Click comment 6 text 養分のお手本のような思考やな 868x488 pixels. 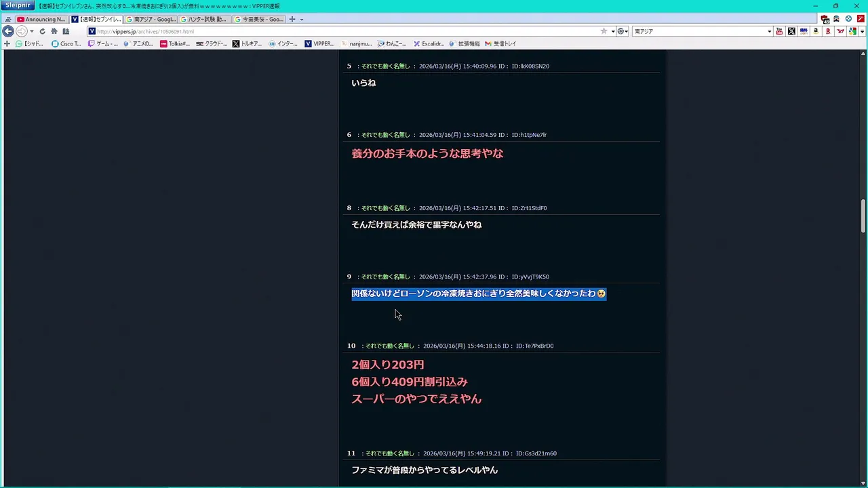(427, 154)
